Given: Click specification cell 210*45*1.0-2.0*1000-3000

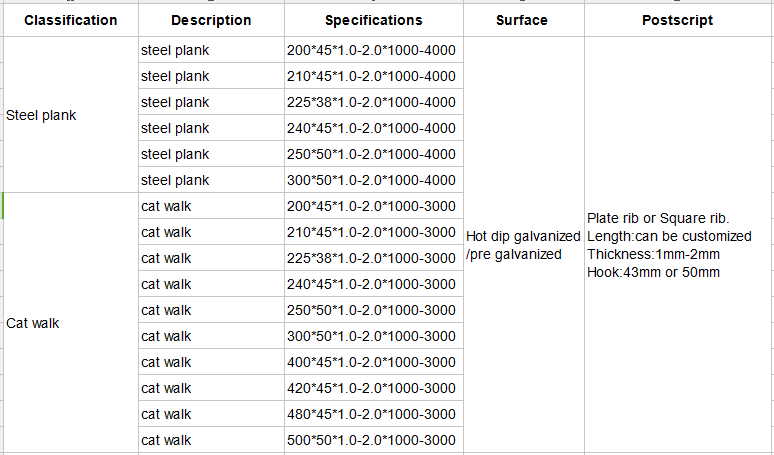Looking at the screenshot, I should pyautogui.click(x=373, y=232).
